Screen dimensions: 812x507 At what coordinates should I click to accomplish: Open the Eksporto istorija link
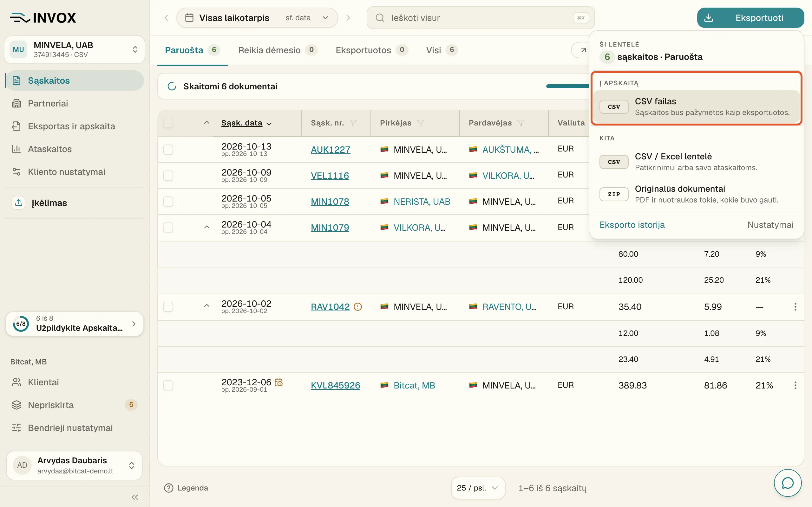point(632,225)
